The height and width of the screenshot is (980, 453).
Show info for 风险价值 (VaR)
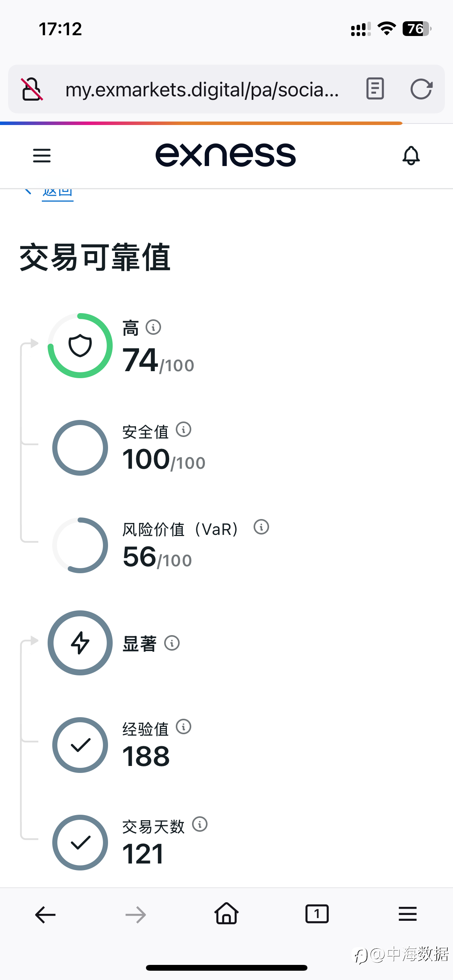[x=261, y=527]
